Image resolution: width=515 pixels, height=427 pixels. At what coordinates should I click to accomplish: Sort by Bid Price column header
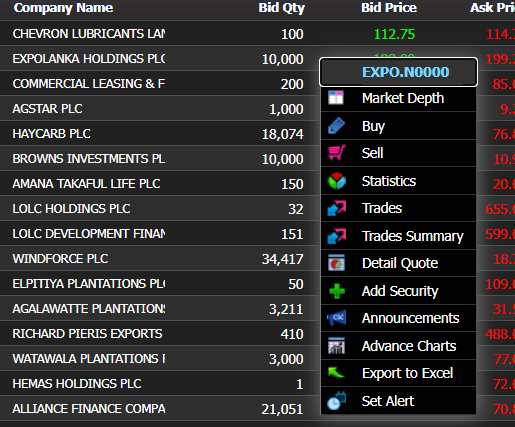click(389, 8)
